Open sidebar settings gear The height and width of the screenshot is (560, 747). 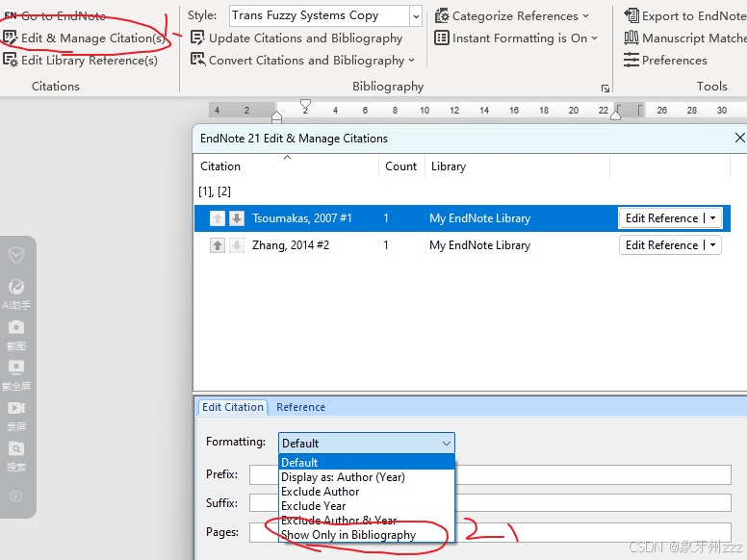(15, 496)
